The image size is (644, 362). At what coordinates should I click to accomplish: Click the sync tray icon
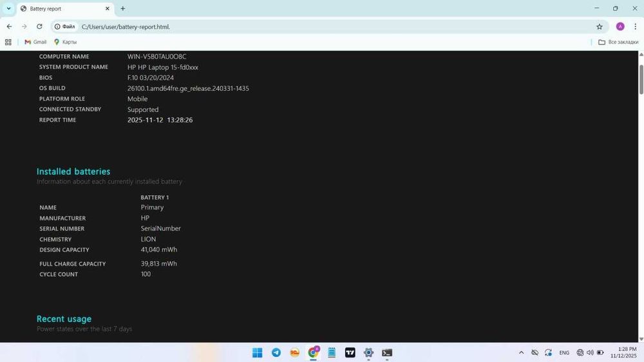coord(548,352)
